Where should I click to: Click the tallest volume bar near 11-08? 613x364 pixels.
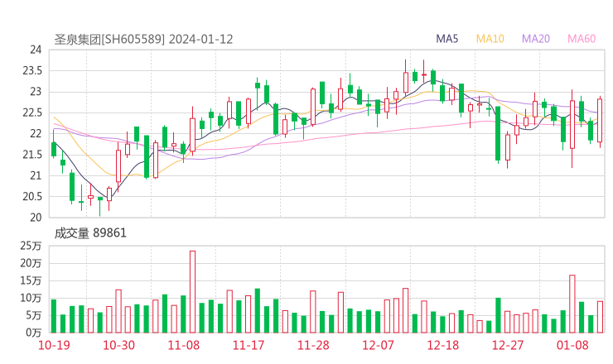(x=193, y=292)
